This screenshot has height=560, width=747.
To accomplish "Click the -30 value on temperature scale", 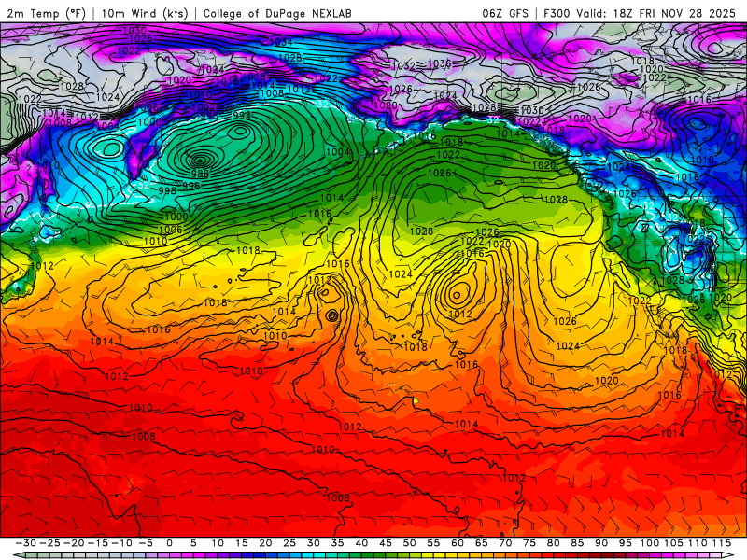I will point(26,543).
